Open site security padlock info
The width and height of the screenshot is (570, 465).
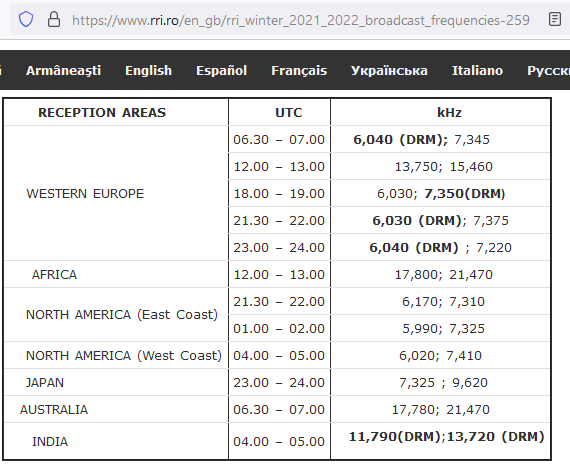coord(54,19)
